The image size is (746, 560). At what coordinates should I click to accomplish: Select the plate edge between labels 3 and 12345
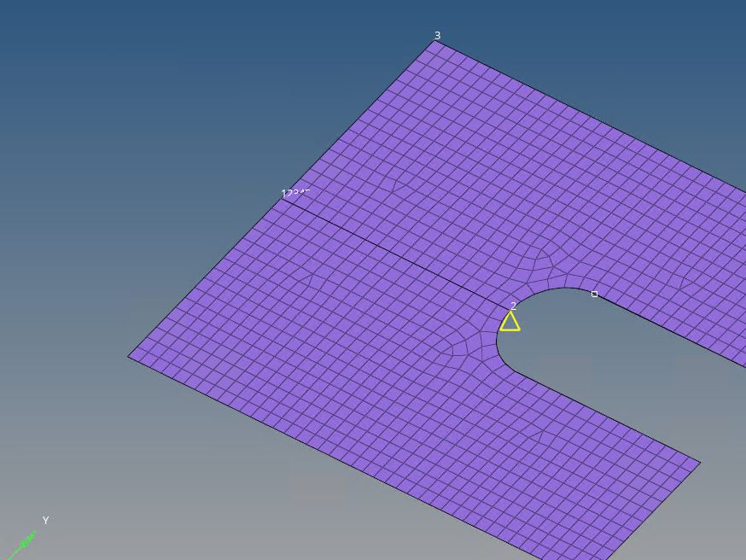point(358,120)
